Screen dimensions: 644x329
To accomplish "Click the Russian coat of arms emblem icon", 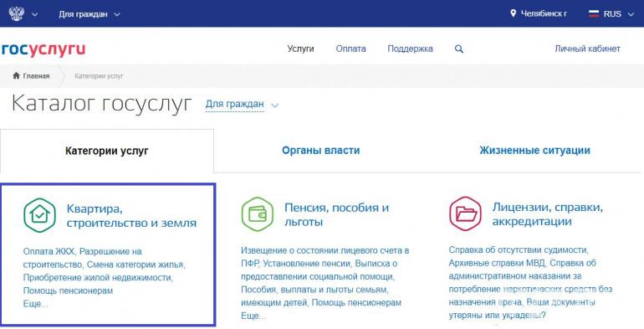I will [17, 13].
